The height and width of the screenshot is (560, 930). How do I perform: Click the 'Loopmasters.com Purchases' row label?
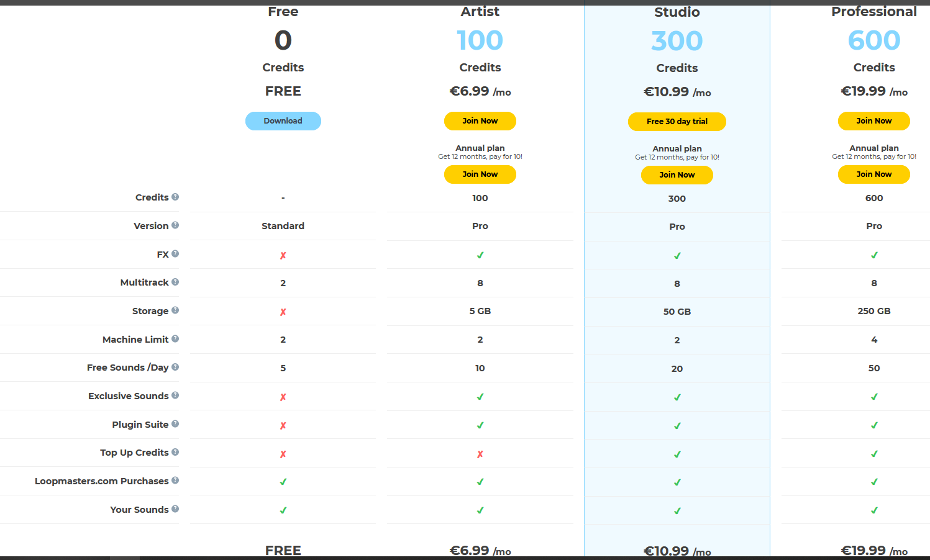click(102, 481)
